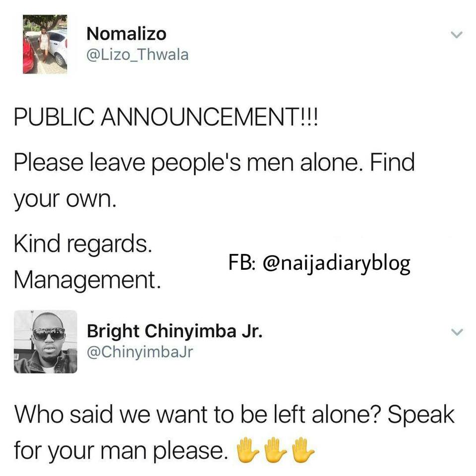
Task: Open Nomalizo's profile picture
Action: coord(45,44)
